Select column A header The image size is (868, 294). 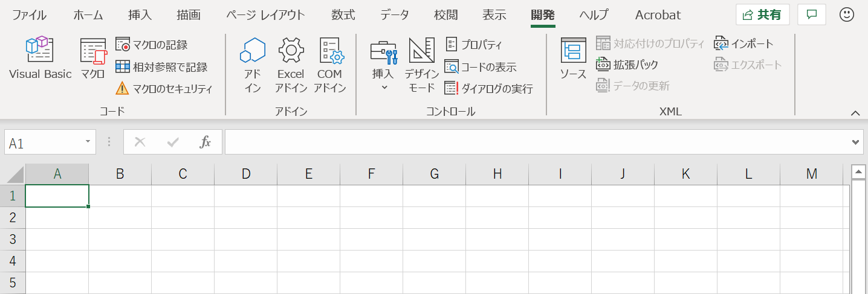click(x=57, y=174)
